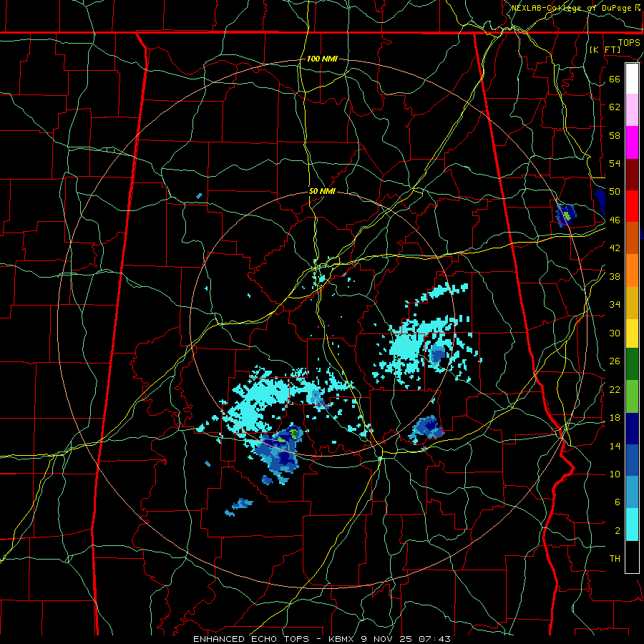Select the "26" legend value
Image resolution: width=644 pixels, height=644 pixels.
pos(615,361)
